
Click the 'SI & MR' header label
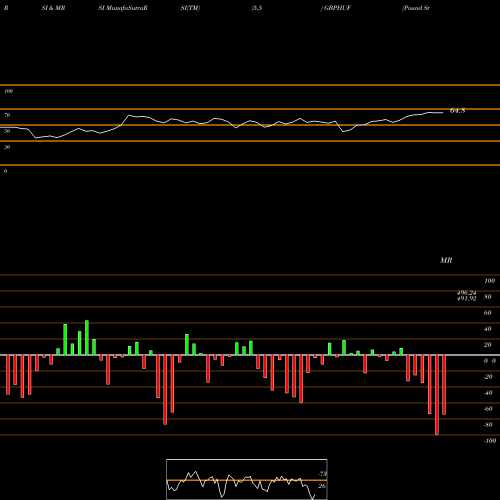coord(53,8)
